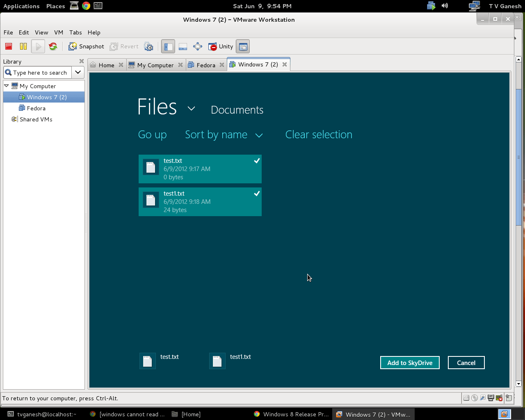Close the Fedora tab
Viewport: 525px width, 420px height.
222,65
